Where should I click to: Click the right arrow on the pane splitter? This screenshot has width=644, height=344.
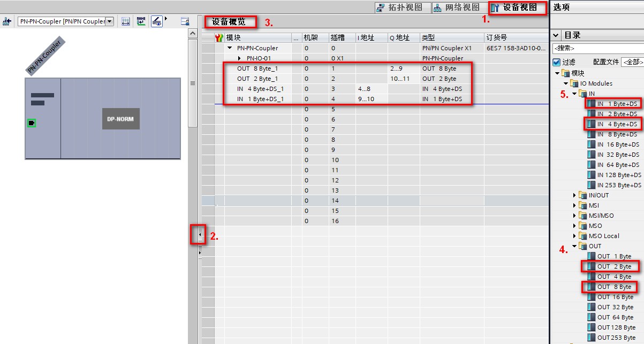click(x=200, y=251)
